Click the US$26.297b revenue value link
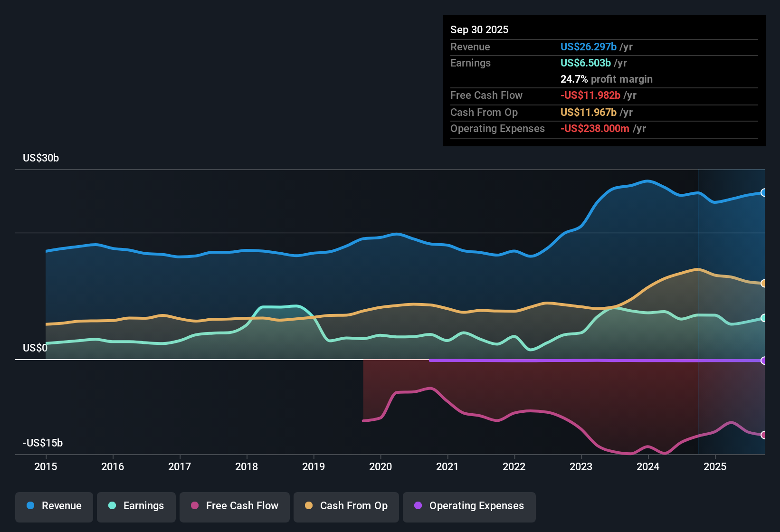This screenshot has width=780, height=532. coord(589,47)
